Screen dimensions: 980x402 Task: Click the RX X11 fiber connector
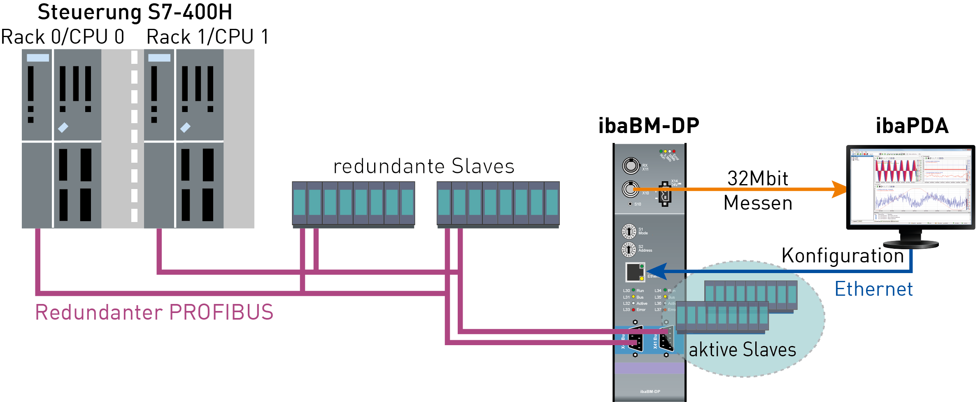[631, 166]
